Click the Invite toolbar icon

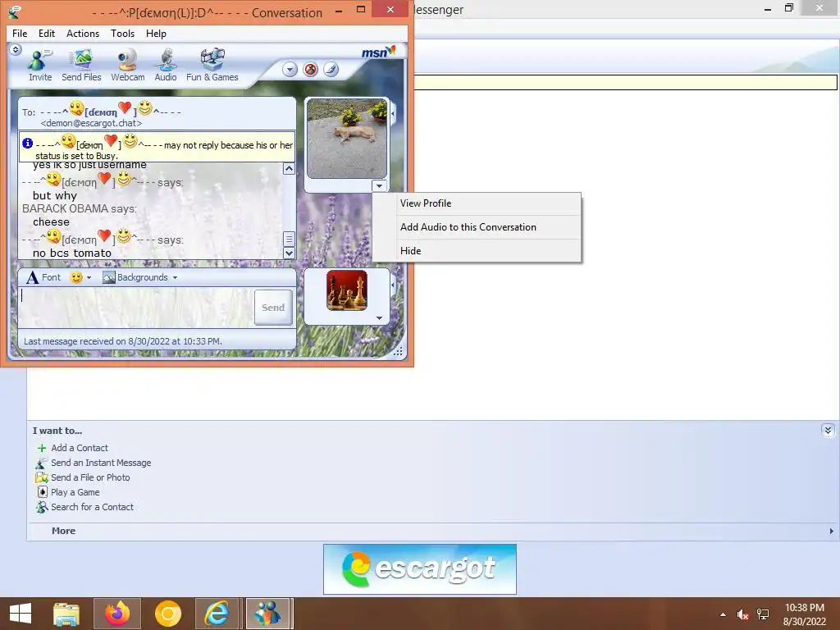tap(40, 65)
